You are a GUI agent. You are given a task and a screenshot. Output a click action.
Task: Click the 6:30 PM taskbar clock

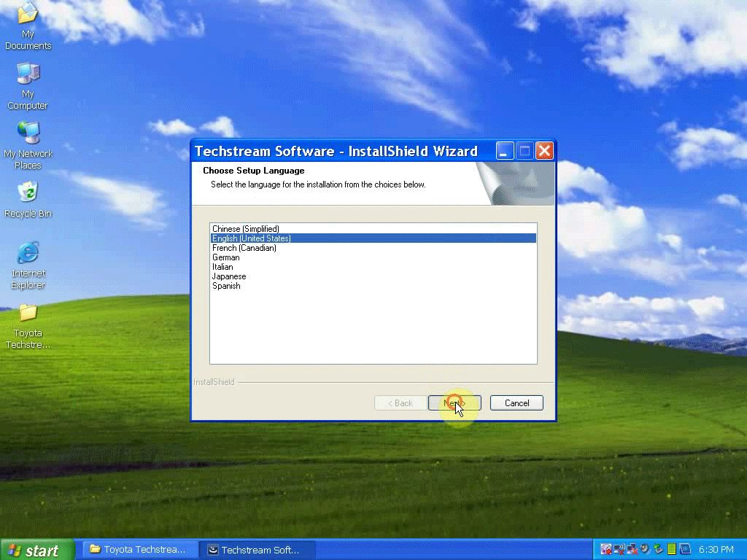(716, 549)
